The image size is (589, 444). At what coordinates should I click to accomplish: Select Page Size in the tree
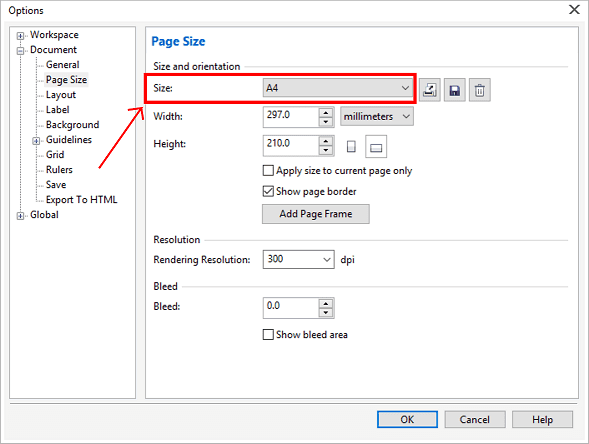pyautogui.click(x=66, y=80)
